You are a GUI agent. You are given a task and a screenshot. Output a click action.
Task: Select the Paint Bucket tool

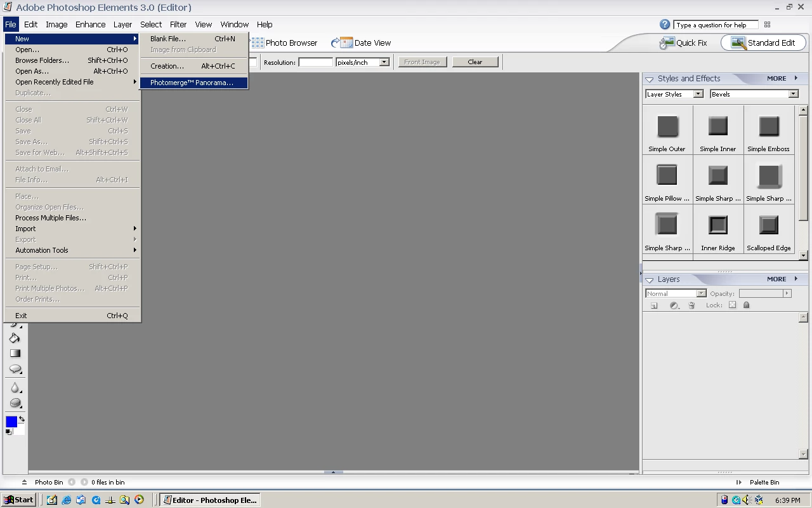click(15, 338)
